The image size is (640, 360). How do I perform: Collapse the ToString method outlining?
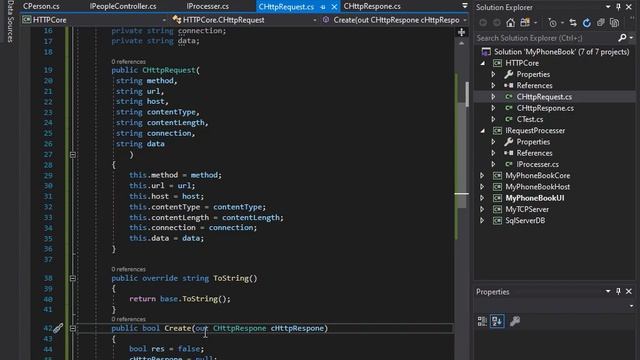coord(73,278)
